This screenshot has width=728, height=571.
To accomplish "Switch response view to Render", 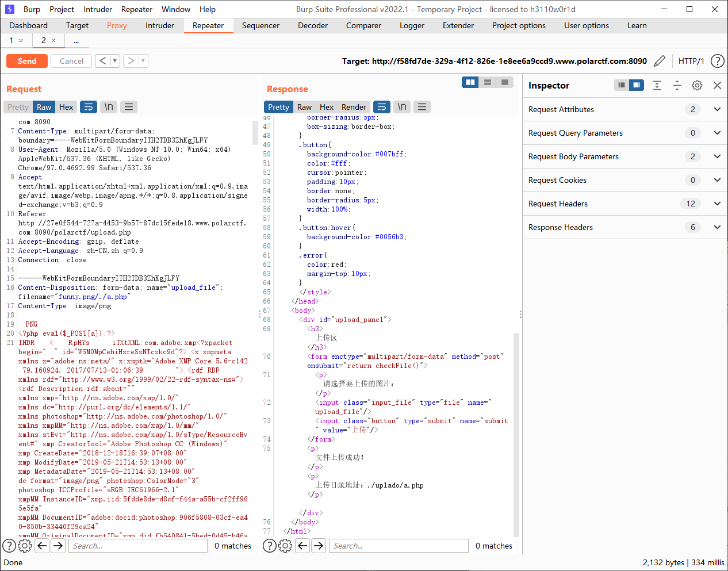I will tap(354, 107).
